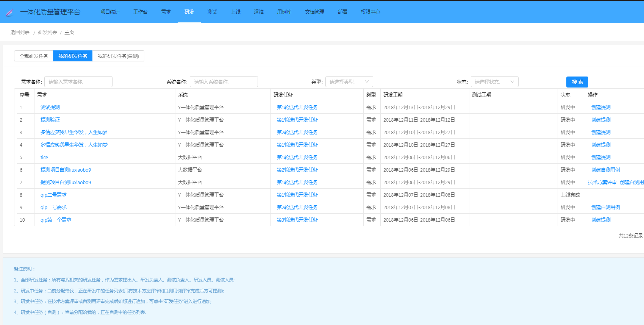Image resolution: width=644 pixels, height=325 pixels.
Task: Click 创建提测 for row 2
Action: [x=601, y=120]
